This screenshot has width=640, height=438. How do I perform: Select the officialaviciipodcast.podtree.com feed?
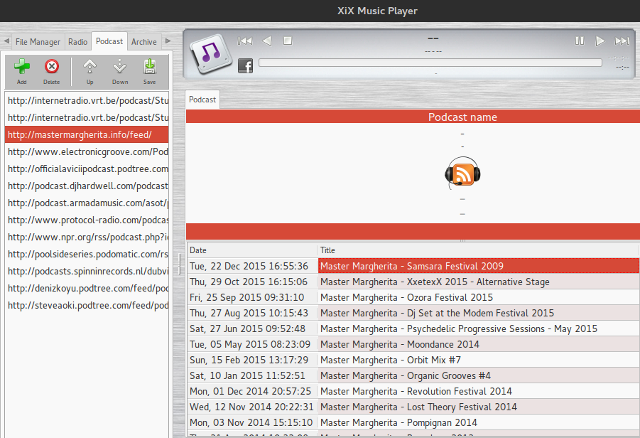pos(87,169)
